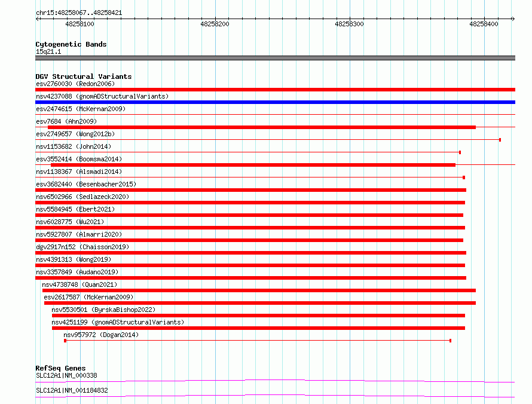Viewport: 532px width, 404px height.
Task: Click the end marker of nsv957972 (Dogan2014)
Action: point(450,341)
